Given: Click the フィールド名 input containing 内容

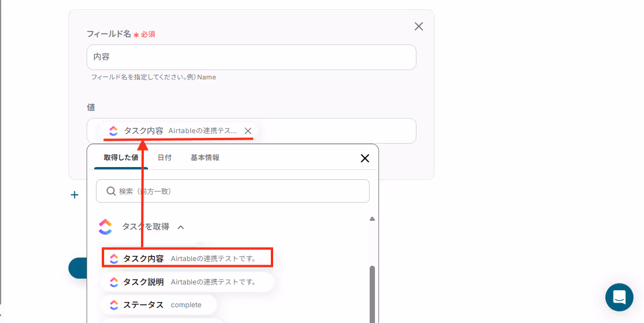Looking at the screenshot, I should click(252, 57).
